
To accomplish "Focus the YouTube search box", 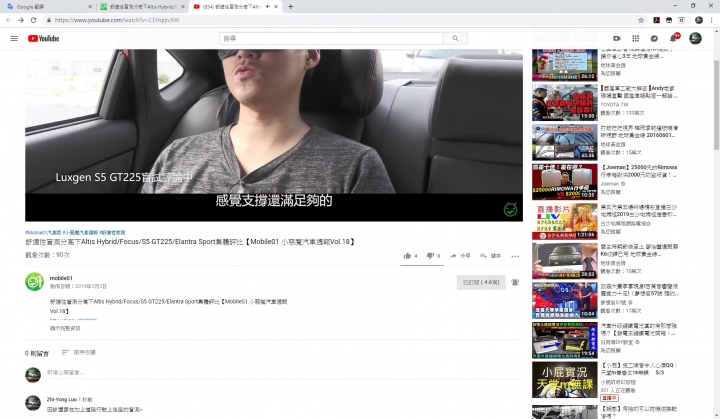I will (331, 39).
